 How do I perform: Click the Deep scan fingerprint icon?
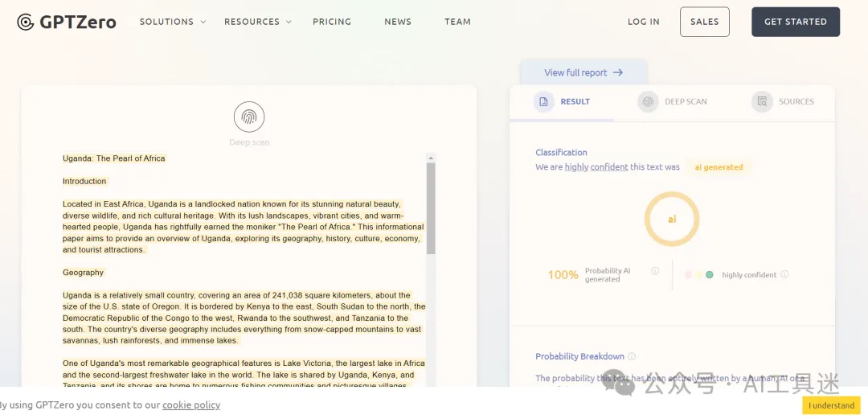point(249,117)
